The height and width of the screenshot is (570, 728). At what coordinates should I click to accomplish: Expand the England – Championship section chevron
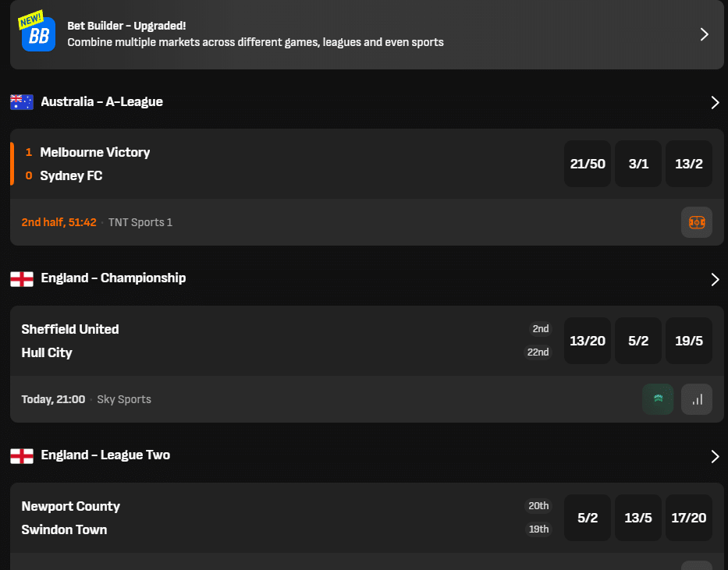[715, 278]
